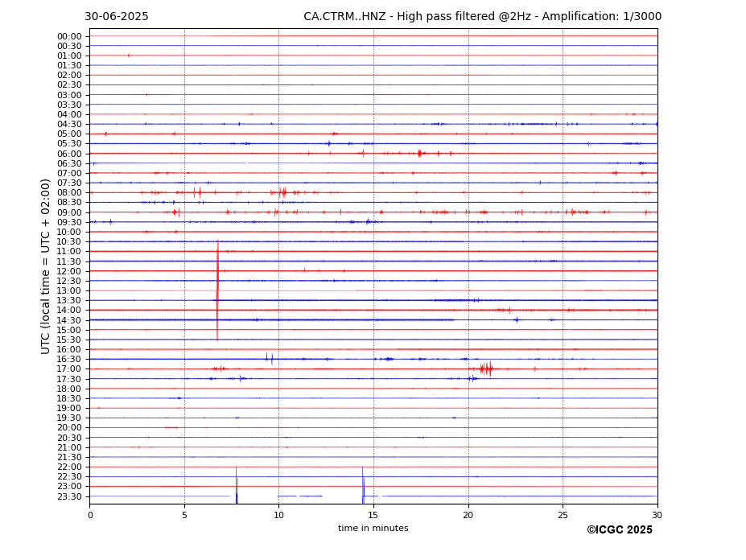
Task: Click the x-axis tick label 20
Action: point(468,515)
